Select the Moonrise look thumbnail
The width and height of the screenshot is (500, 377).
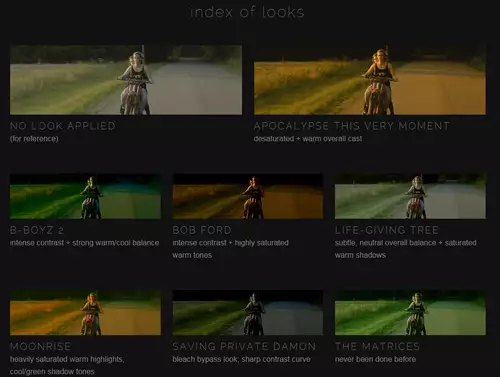coord(85,313)
